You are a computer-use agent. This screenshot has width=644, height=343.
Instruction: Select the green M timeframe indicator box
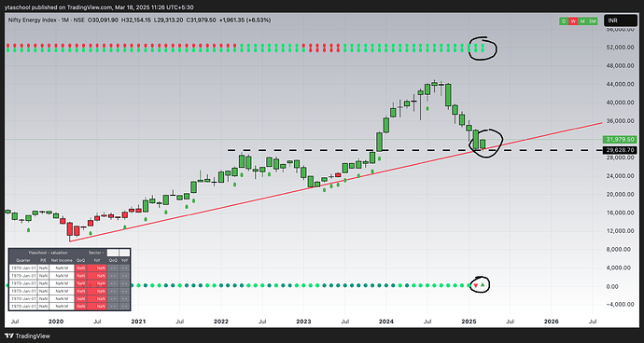(582, 21)
